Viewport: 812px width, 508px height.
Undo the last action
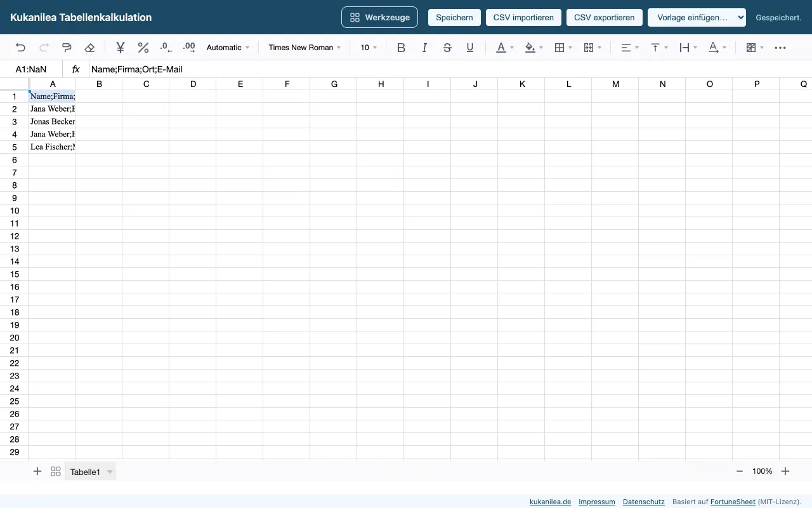21,48
